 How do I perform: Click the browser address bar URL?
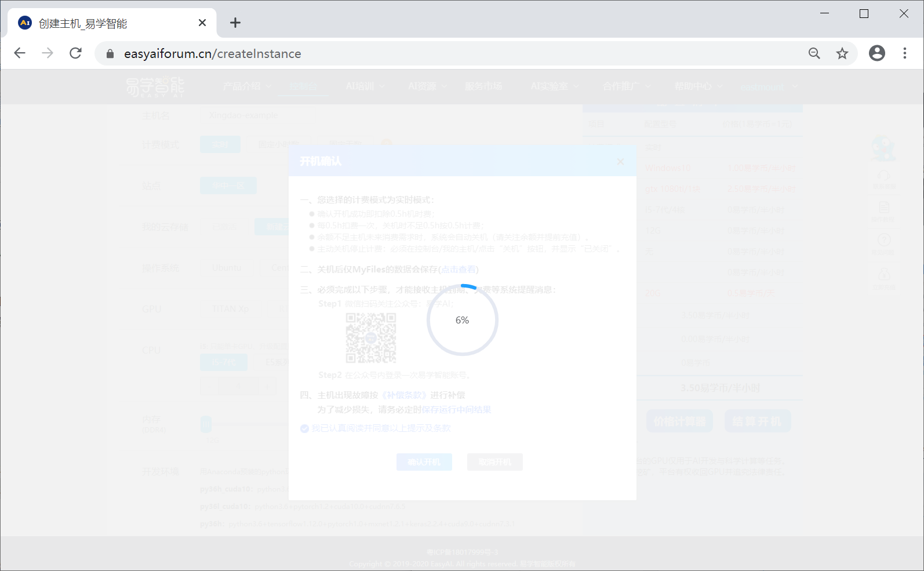click(213, 54)
